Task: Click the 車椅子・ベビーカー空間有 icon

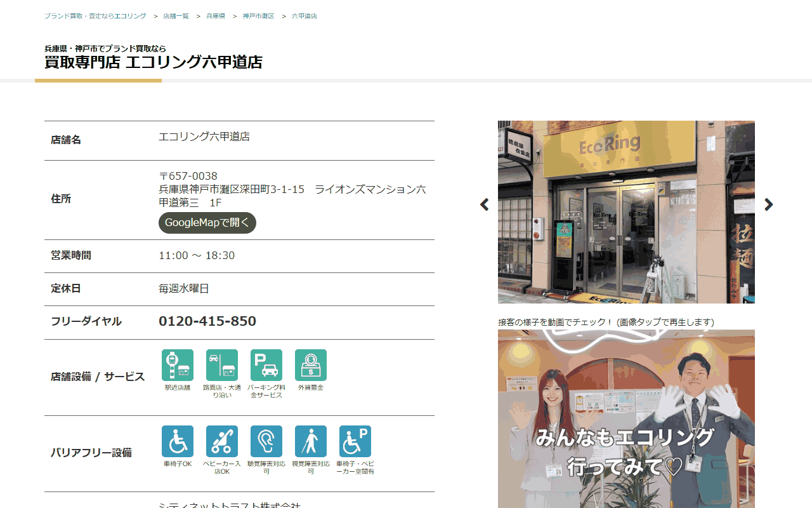Action: [355, 441]
